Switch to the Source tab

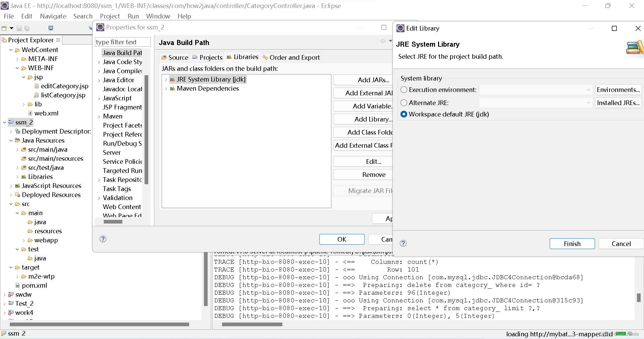pyautogui.click(x=175, y=57)
